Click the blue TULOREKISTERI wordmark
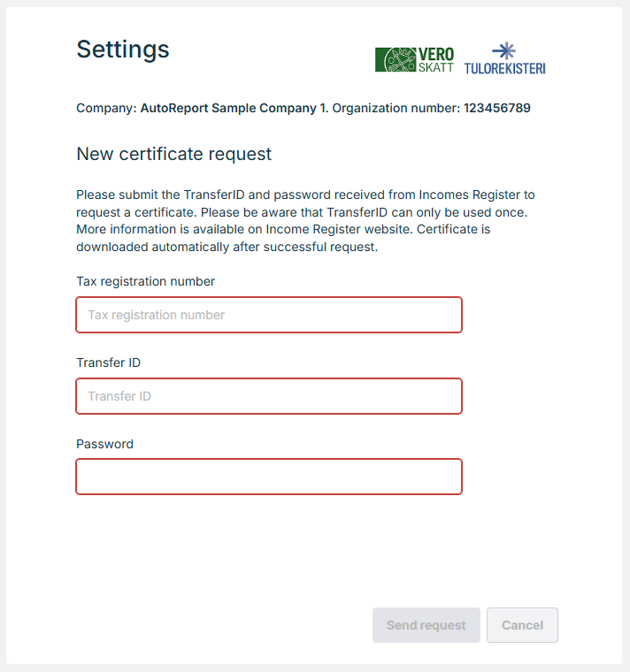The width and height of the screenshot is (630, 672). (504, 68)
